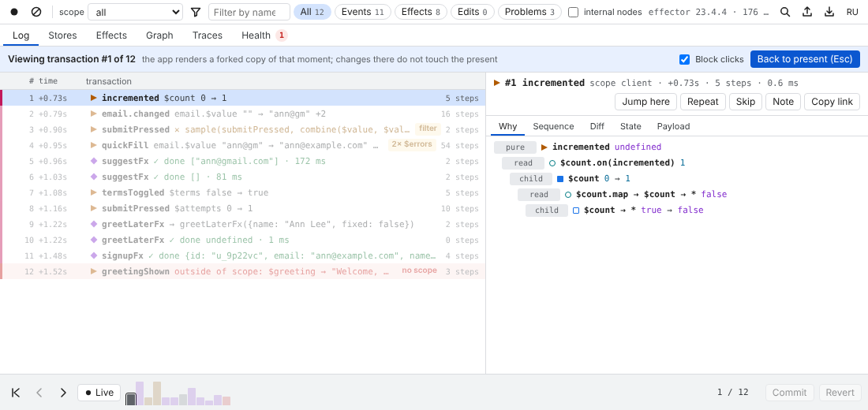This screenshot has height=410, width=868.
Task: Click the clear log icon
Action: pyautogui.click(x=36, y=12)
